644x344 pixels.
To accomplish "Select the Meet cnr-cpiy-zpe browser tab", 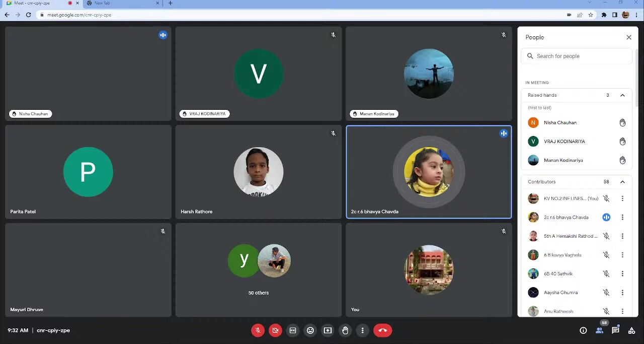I will pos(35,3).
